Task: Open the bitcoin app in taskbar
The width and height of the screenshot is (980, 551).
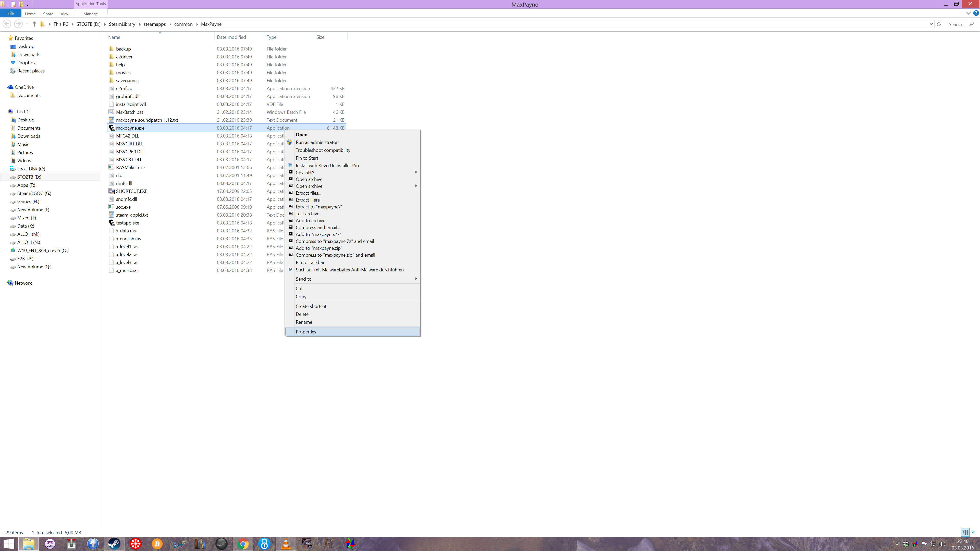Action: 157,544
